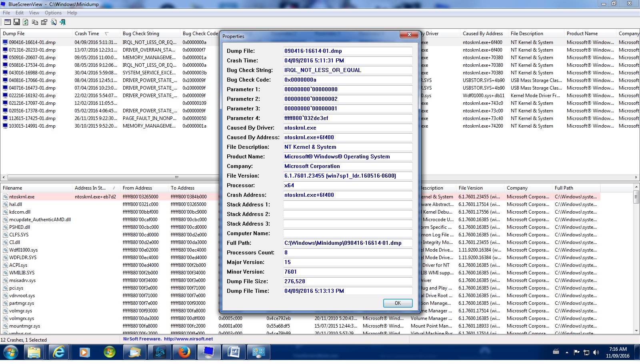Select ntoskrnl.exe in the drivers list
Screen dimensions: 640x364
[22, 197]
